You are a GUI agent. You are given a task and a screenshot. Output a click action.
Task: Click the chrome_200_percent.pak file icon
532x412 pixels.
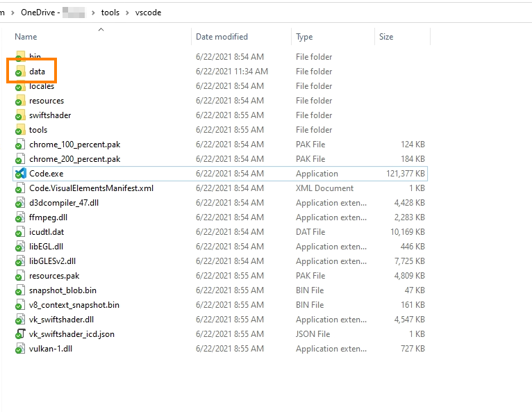pos(20,159)
